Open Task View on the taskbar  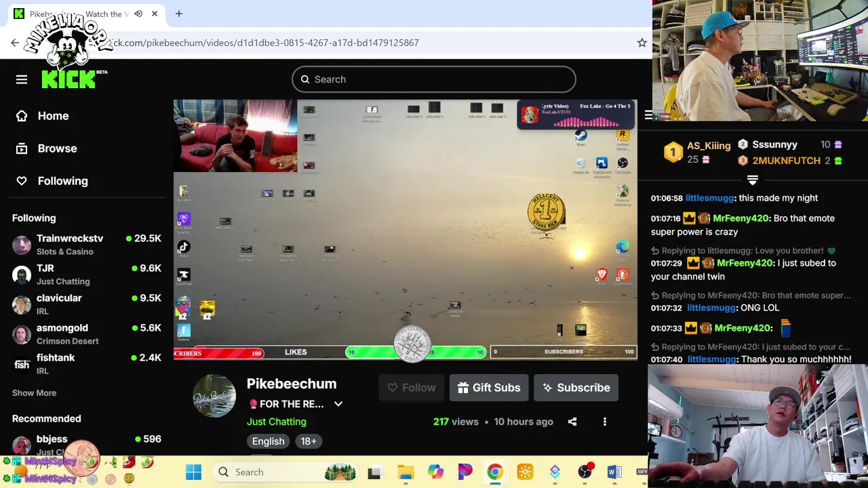point(374,472)
